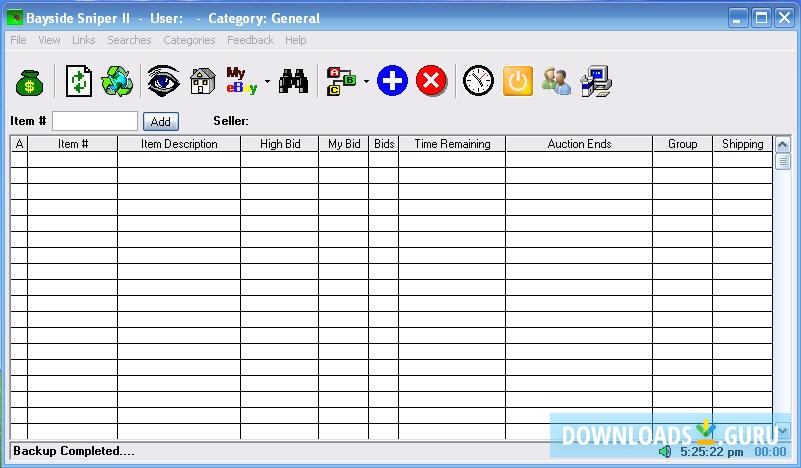Expand the My eBay dropdown arrow
The height and width of the screenshot is (468, 801).
point(267,81)
